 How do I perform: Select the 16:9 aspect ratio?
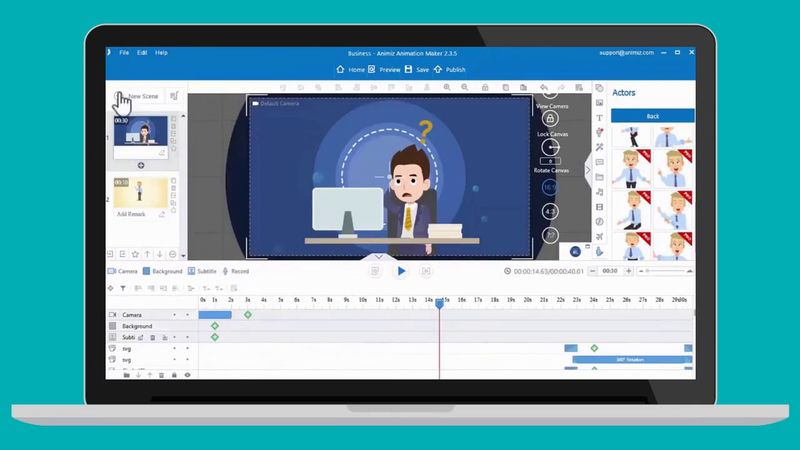click(x=549, y=187)
